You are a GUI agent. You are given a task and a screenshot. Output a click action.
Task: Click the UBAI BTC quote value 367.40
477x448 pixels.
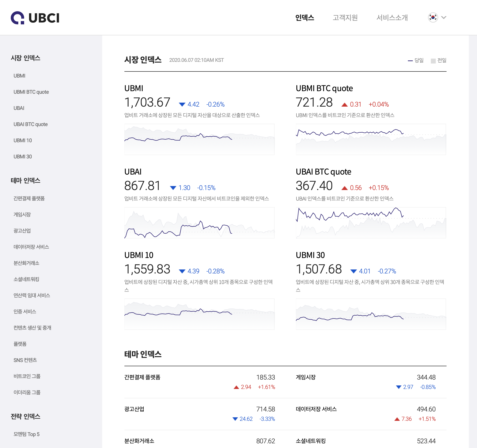tap(314, 186)
